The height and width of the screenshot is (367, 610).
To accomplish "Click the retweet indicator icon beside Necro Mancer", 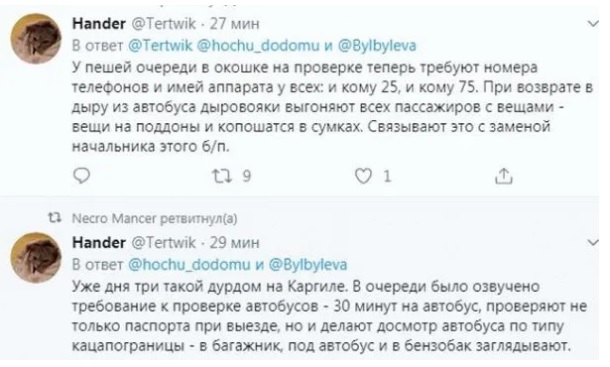I will tap(54, 218).
